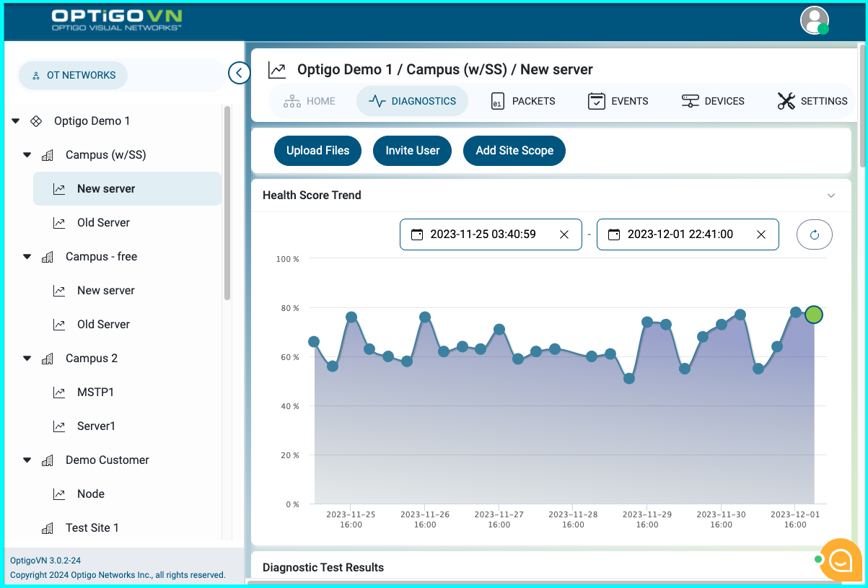Refresh the health score trend
Viewport: 868px width, 588px height.
pyautogui.click(x=815, y=234)
